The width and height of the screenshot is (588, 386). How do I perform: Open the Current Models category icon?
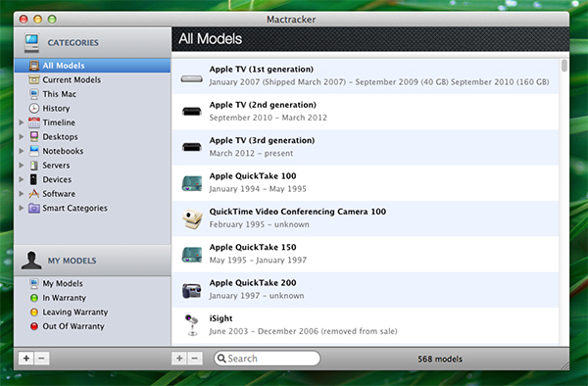pos(34,79)
